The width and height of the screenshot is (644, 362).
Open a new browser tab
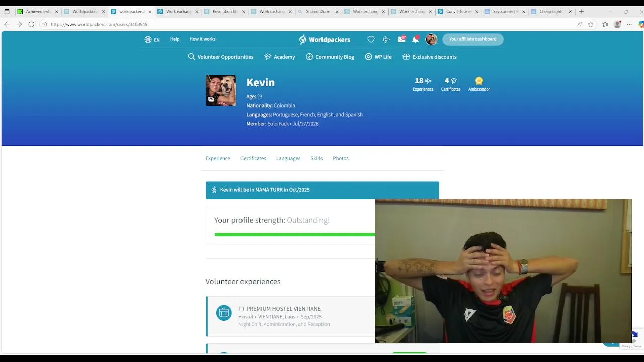[581, 11]
